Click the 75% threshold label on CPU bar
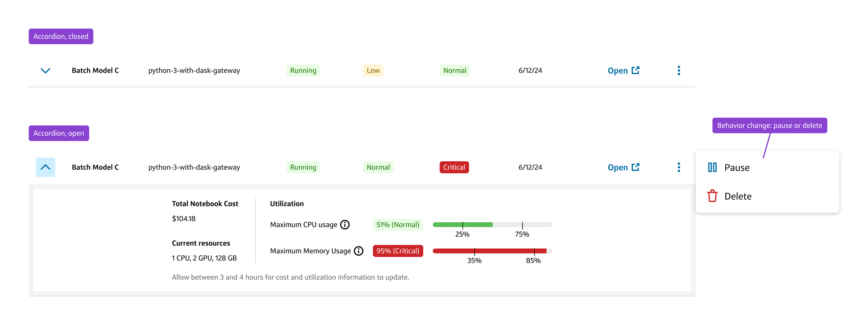The width and height of the screenshot is (868, 325). tap(522, 234)
